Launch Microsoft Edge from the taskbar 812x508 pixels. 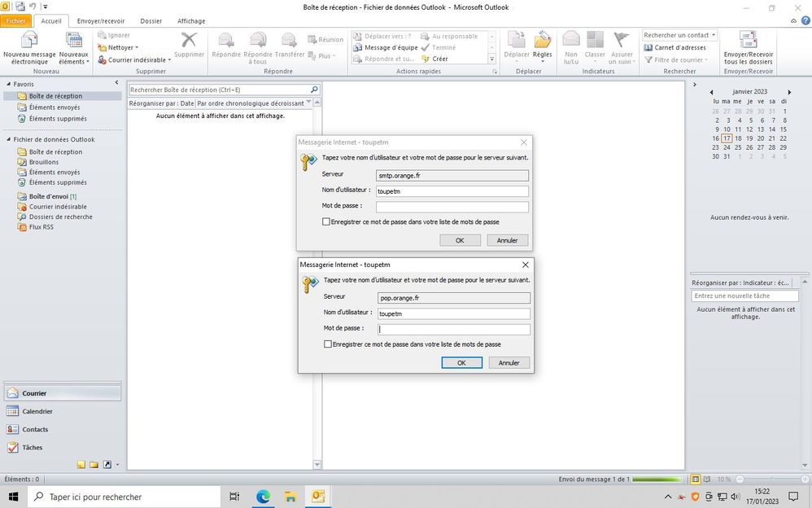263,497
